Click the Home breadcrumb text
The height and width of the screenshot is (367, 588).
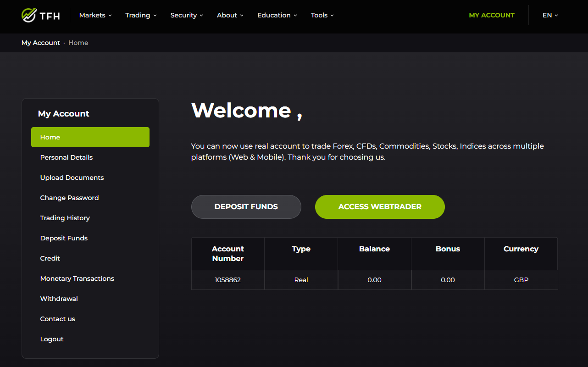point(78,43)
